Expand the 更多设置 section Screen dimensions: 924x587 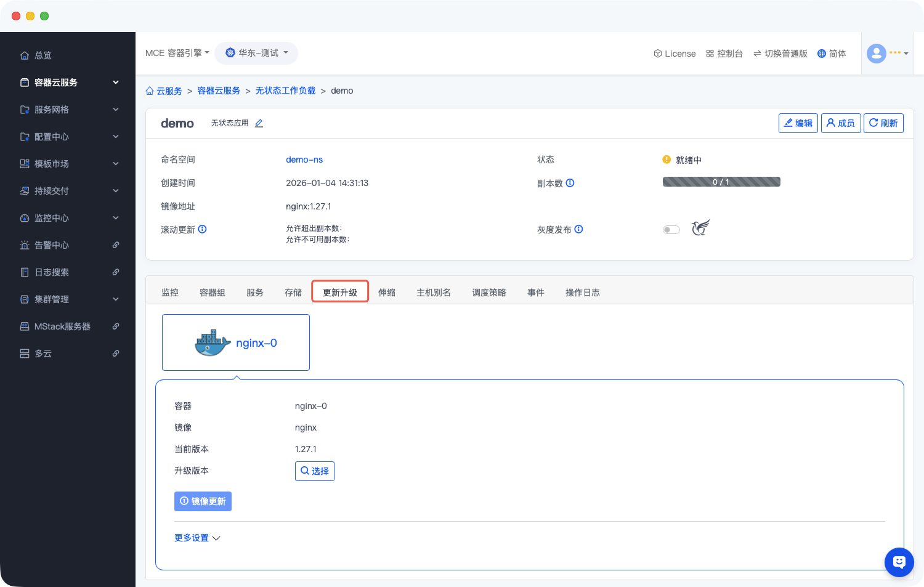tap(197, 538)
